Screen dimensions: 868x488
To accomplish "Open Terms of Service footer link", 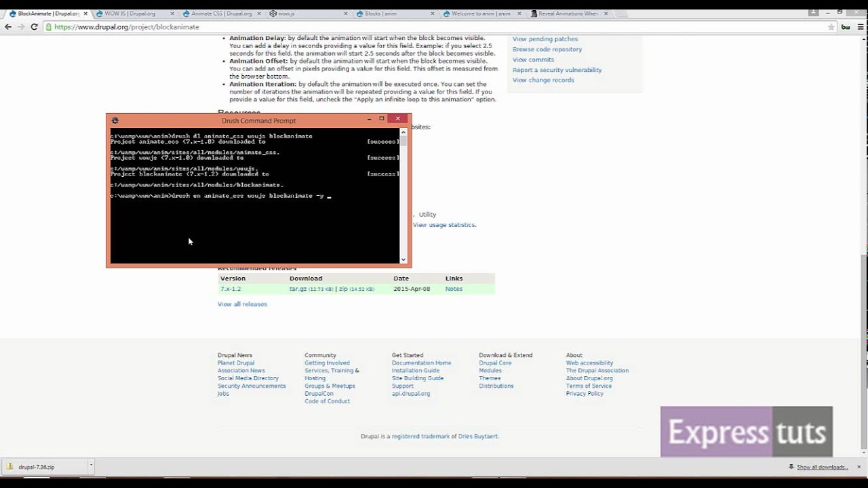I will 589,386.
